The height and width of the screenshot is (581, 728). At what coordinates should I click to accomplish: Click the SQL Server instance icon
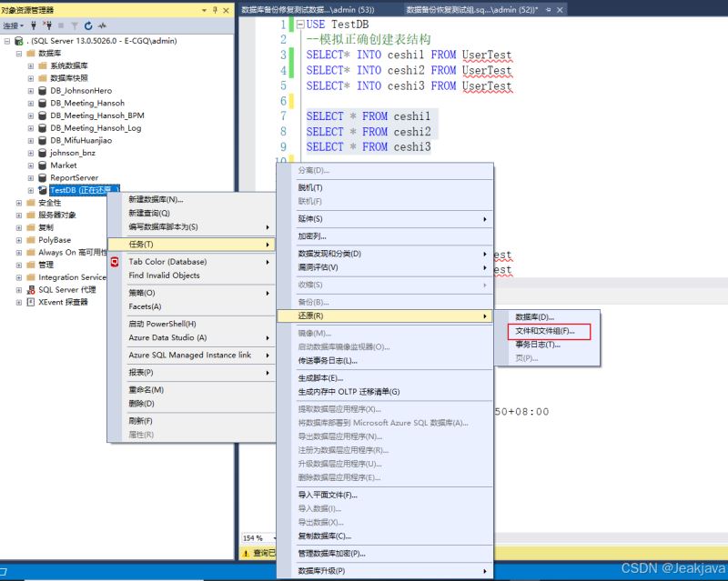pos(19,41)
